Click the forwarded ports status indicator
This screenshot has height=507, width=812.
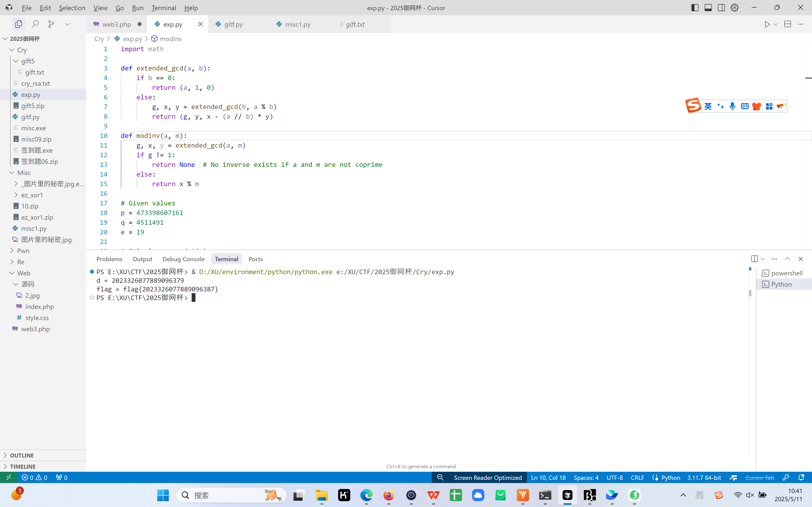coord(62,477)
